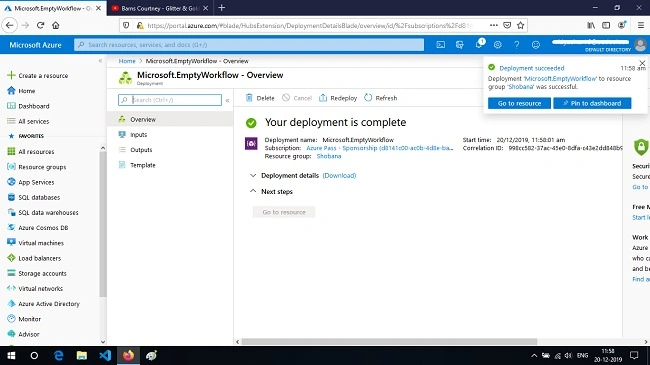Open Dashboard in the Azure sidebar
This screenshot has height=365, width=650.
coord(28,106)
